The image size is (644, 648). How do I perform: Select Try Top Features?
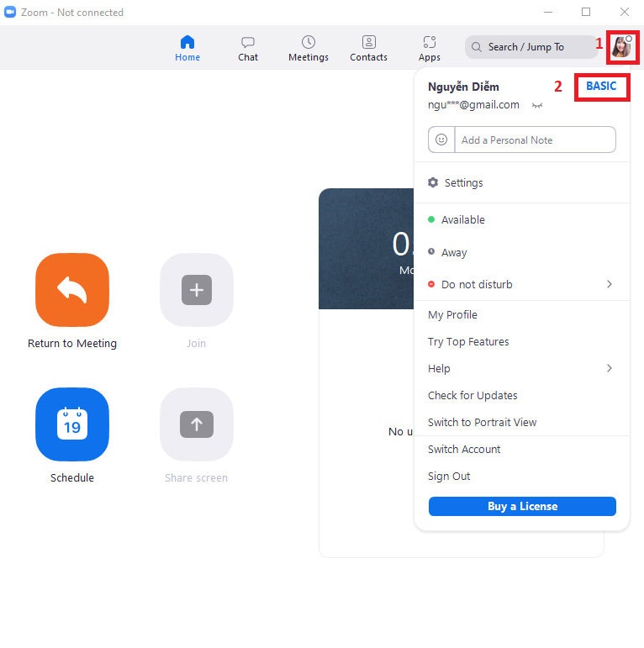[521, 342]
